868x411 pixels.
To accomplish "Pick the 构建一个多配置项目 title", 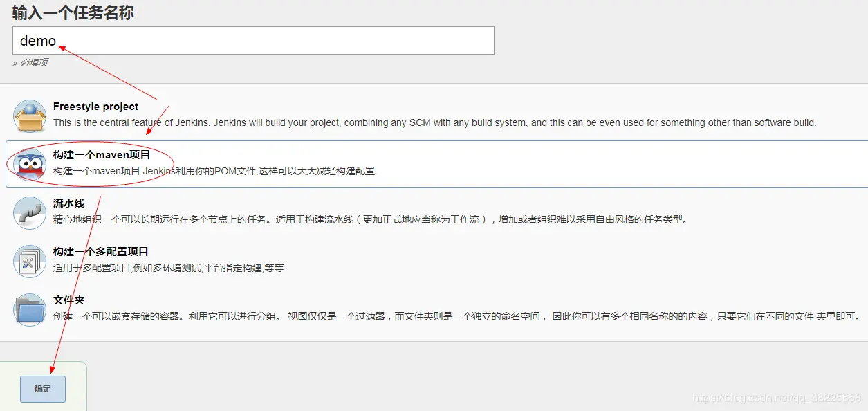I will pos(101,252).
